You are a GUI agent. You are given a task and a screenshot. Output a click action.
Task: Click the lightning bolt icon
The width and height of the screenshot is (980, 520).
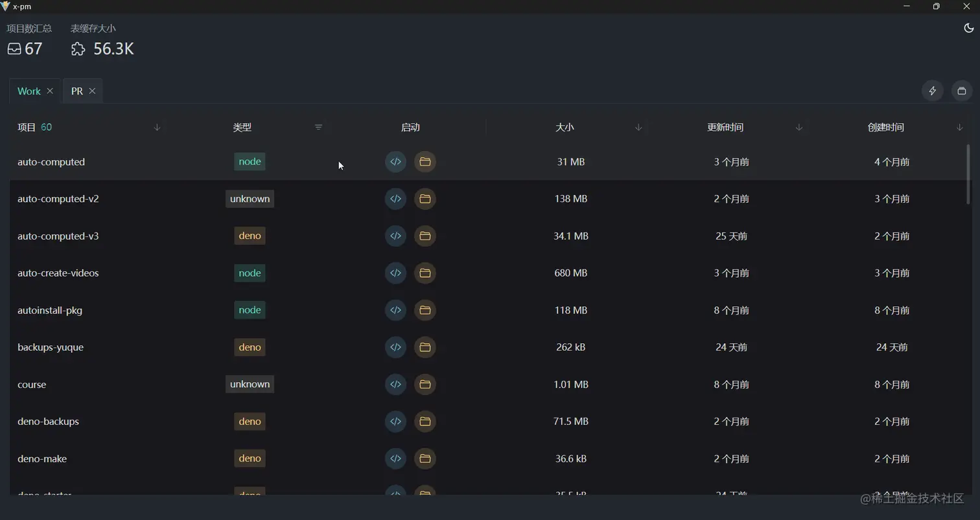point(933,91)
